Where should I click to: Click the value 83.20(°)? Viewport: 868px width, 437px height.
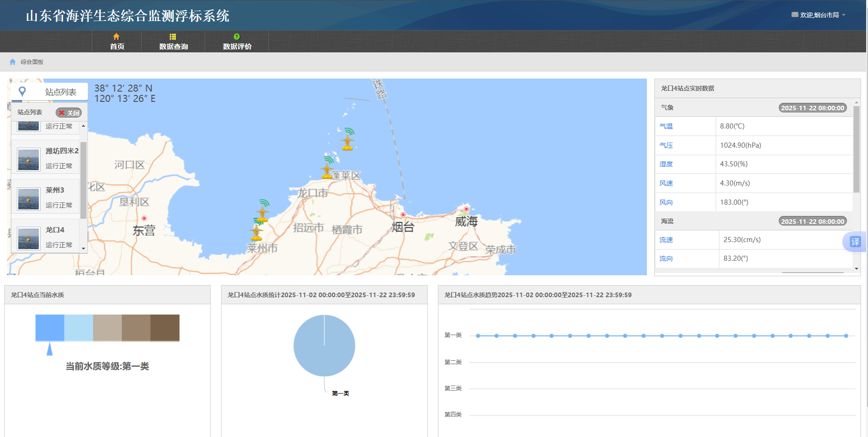pyautogui.click(x=736, y=258)
